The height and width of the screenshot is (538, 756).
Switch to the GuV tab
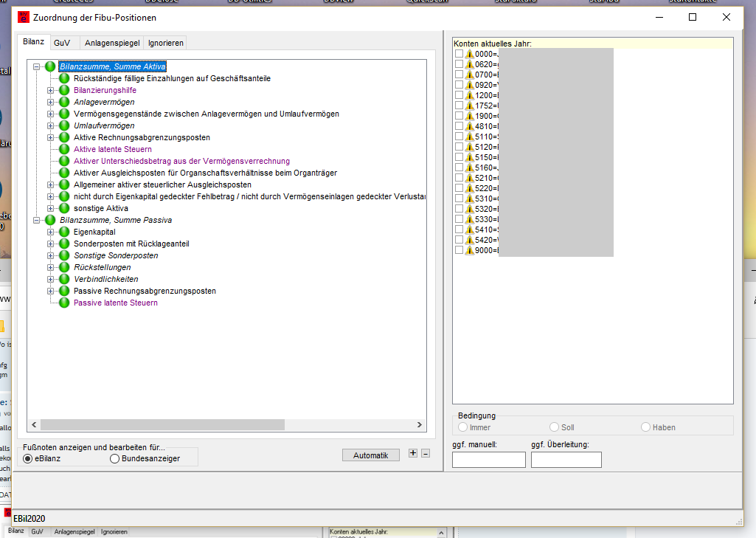(62, 43)
